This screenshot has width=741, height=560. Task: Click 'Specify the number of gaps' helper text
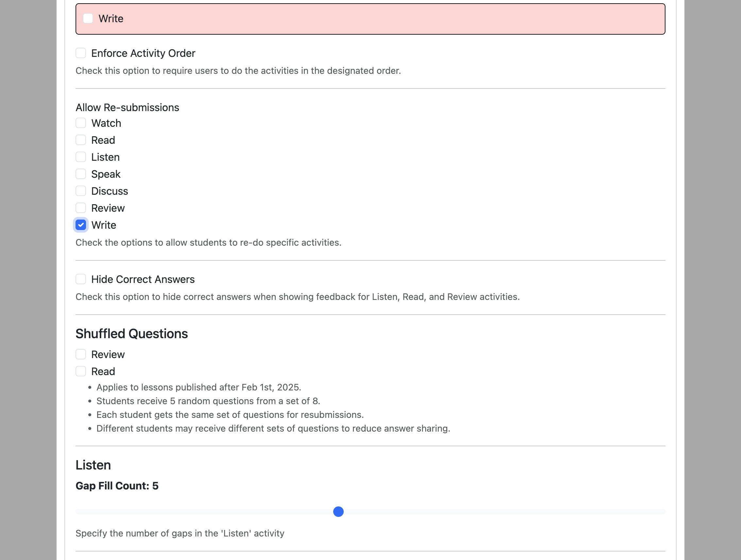pyautogui.click(x=180, y=533)
